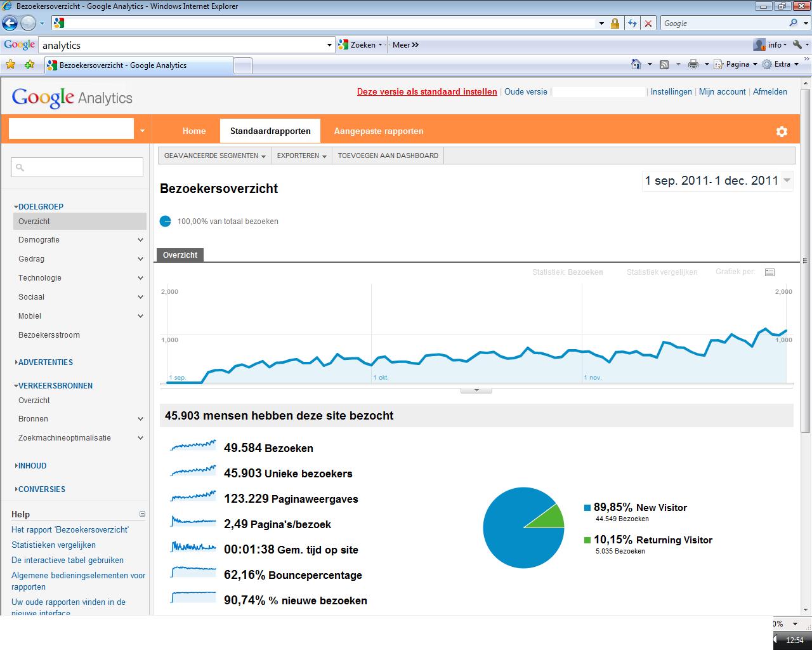Click the blue New Visitor legend swatch
The image size is (812, 650).
[587, 508]
